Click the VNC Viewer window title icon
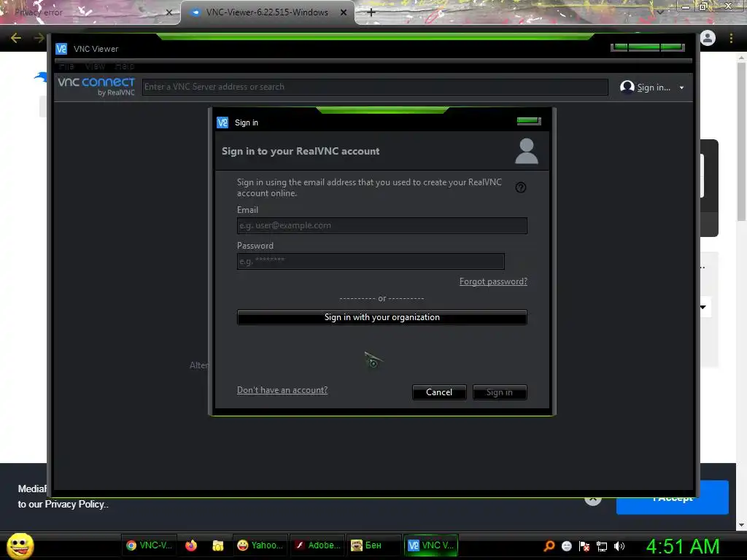This screenshot has height=560, width=747. click(x=61, y=49)
